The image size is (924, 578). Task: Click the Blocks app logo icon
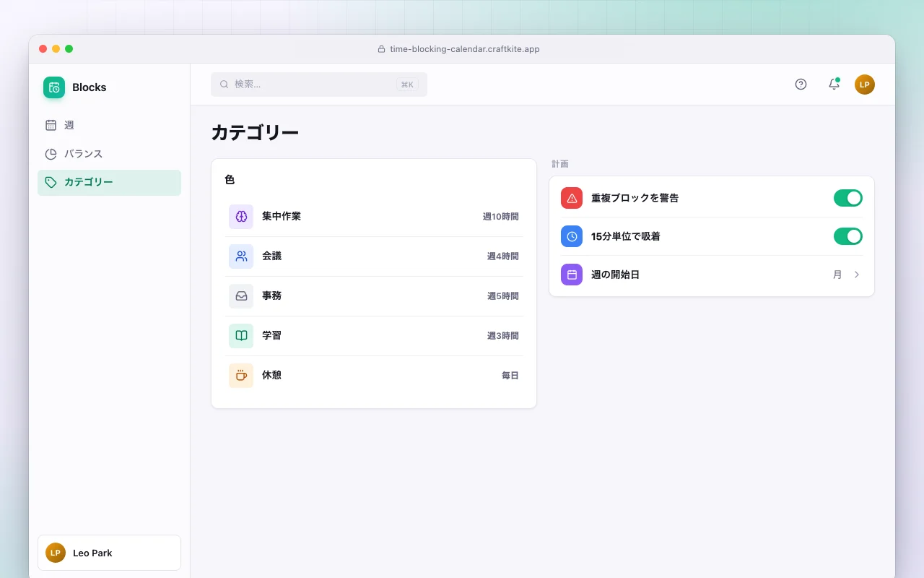(x=54, y=87)
